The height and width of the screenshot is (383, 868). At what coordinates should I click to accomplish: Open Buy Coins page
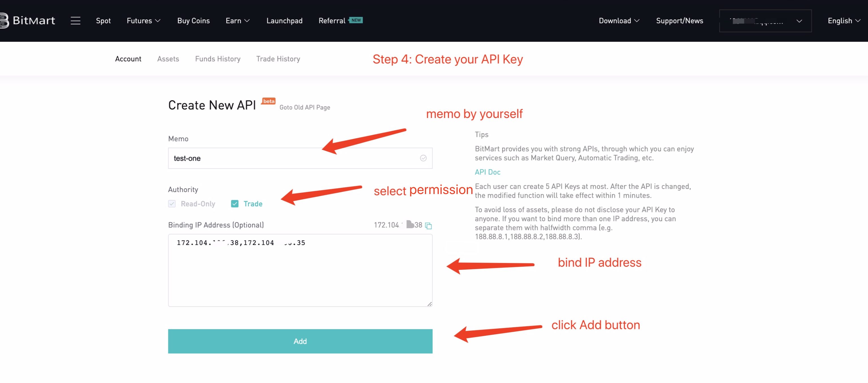(x=193, y=21)
